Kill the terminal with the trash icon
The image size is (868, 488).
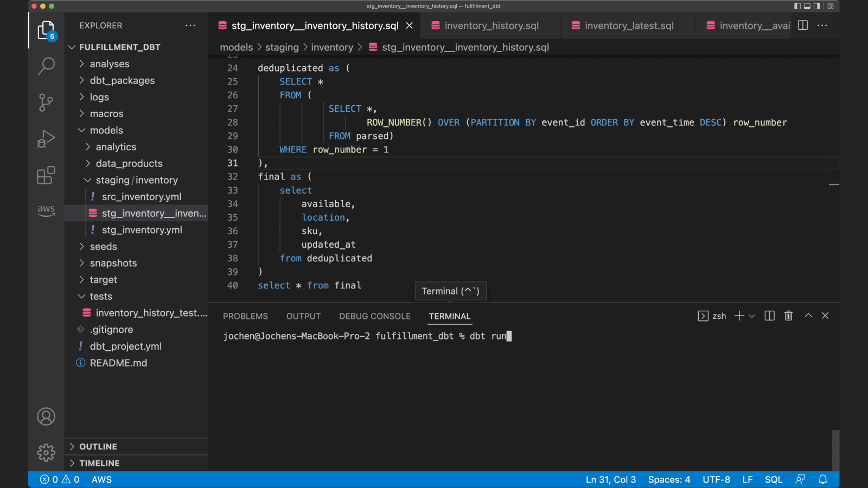(x=789, y=316)
